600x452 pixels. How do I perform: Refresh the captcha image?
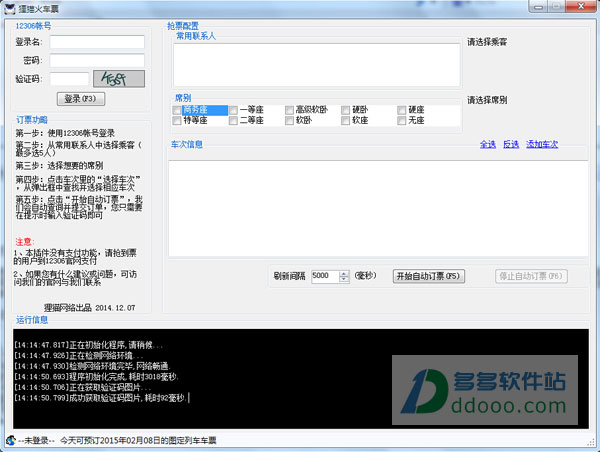[x=119, y=79]
